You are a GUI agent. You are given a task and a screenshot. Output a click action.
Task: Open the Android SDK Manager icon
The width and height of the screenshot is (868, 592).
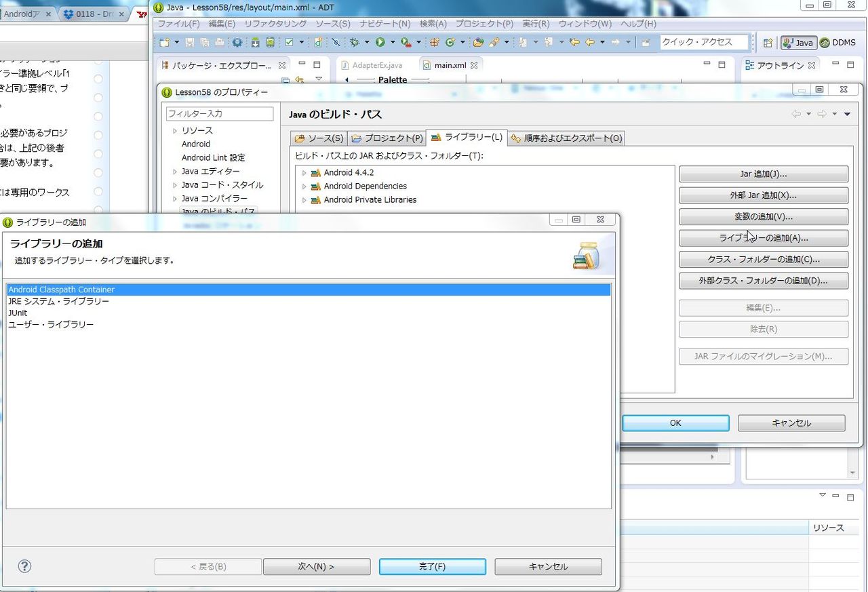[x=256, y=42]
